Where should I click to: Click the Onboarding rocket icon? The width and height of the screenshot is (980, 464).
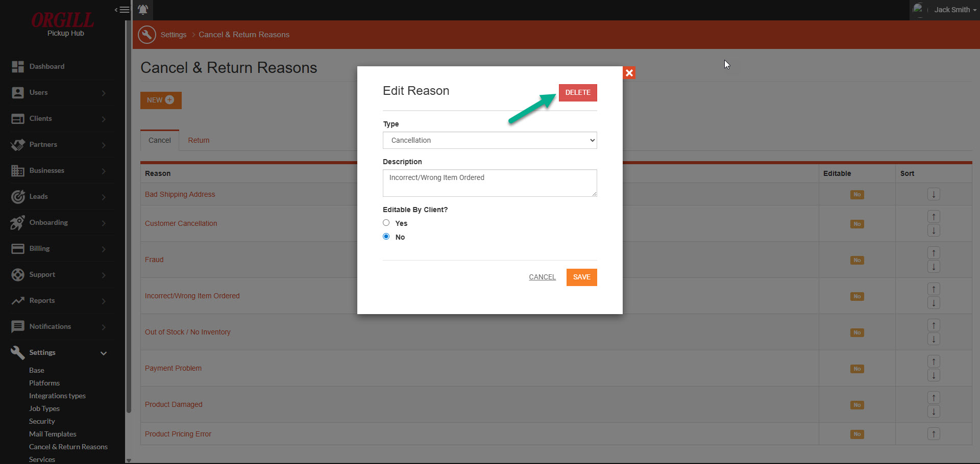pos(18,222)
